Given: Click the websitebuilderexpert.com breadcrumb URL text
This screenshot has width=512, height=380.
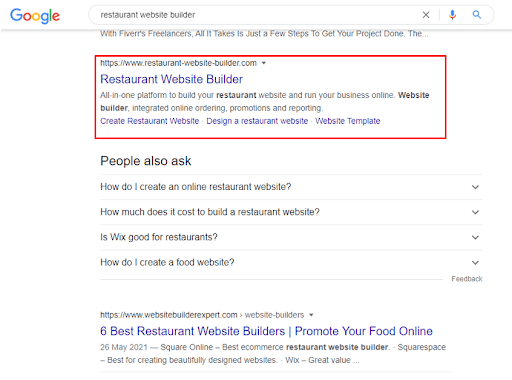Looking at the screenshot, I should click(202, 315).
